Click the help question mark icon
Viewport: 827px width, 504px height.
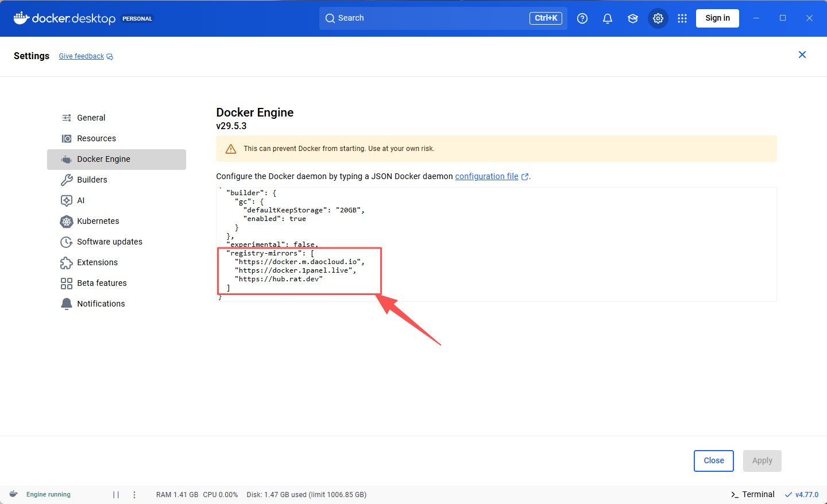(582, 18)
